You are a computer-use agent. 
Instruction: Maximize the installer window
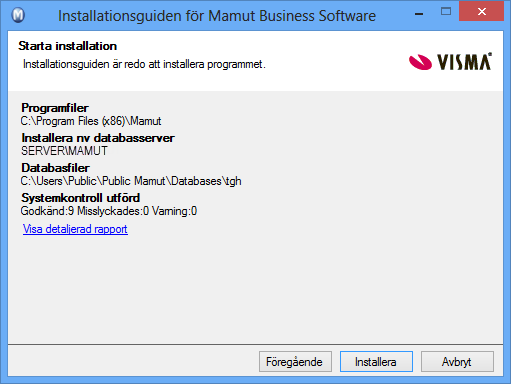(x=446, y=12)
